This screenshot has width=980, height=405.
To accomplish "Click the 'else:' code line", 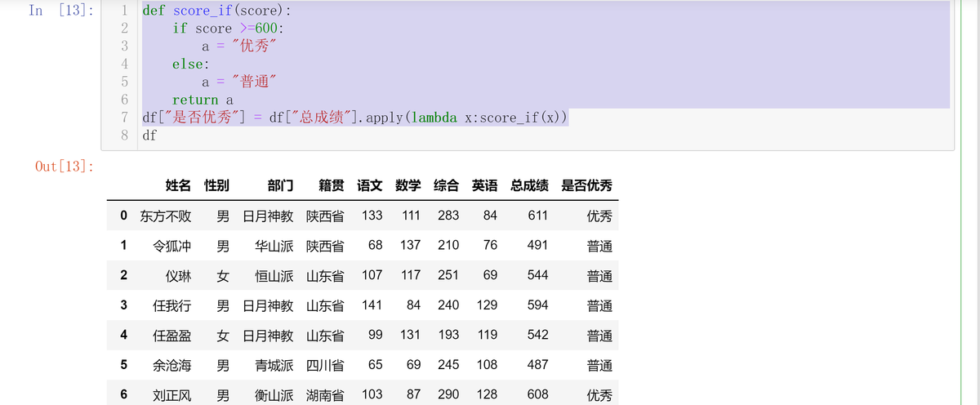I will click(x=190, y=64).
